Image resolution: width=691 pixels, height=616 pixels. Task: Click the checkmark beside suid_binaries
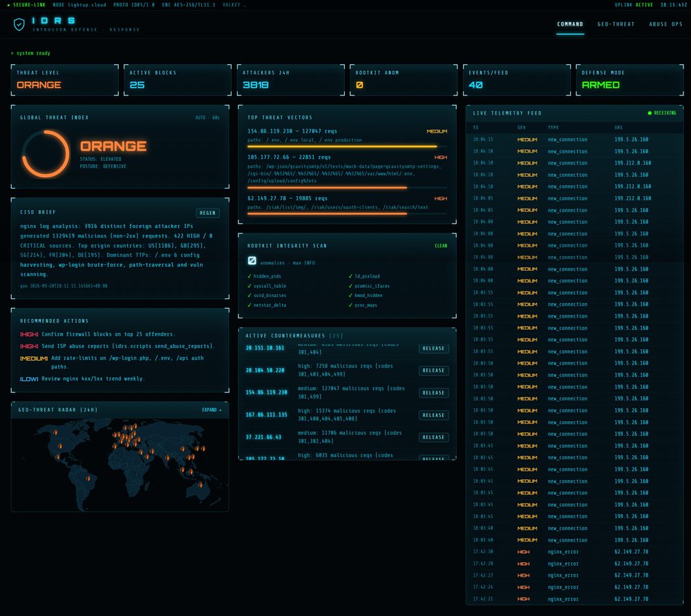click(x=249, y=296)
